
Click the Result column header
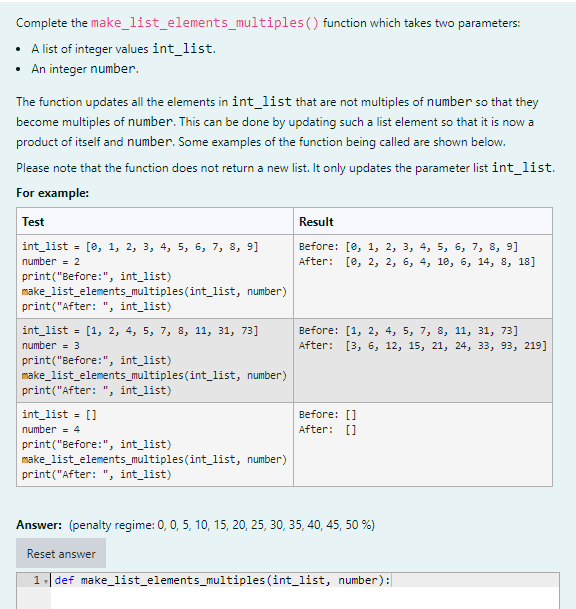pos(316,222)
